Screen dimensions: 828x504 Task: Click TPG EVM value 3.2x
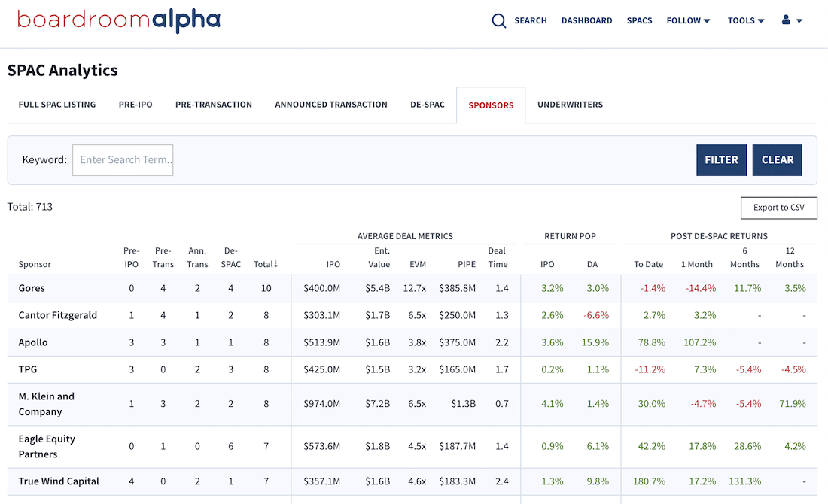417,369
